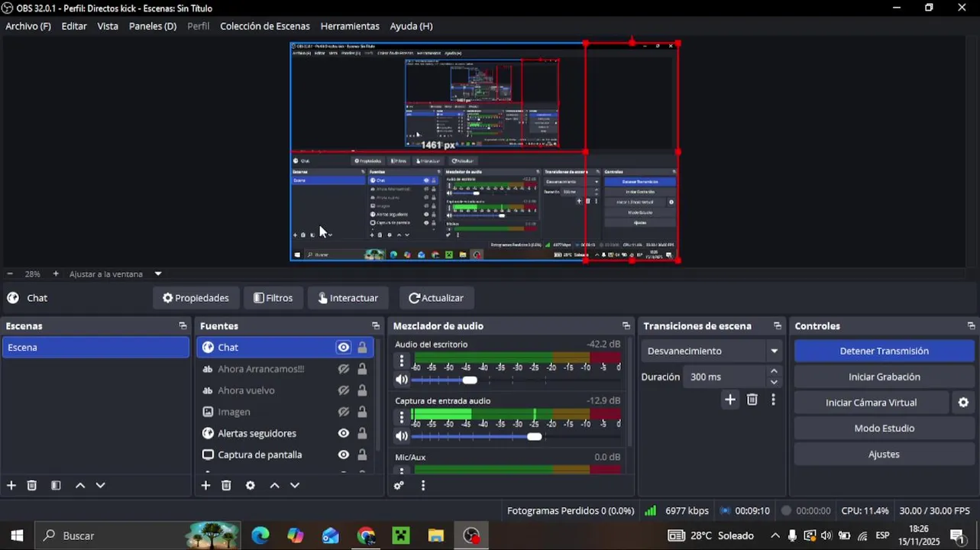This screenshot has height=550, width=980.
Task: Undock the Mezclador de audio panel
Action: (626, 326)
